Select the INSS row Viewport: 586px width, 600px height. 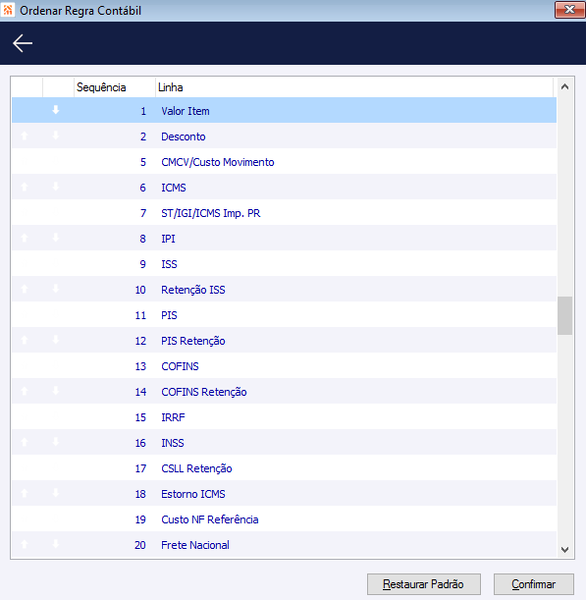coord(284,442)
